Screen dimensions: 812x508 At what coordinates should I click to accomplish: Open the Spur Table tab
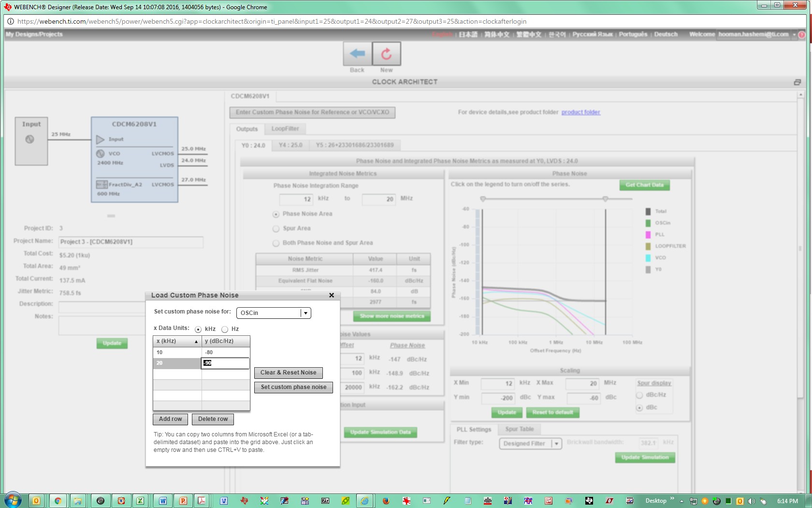click(x=520, y=429)
